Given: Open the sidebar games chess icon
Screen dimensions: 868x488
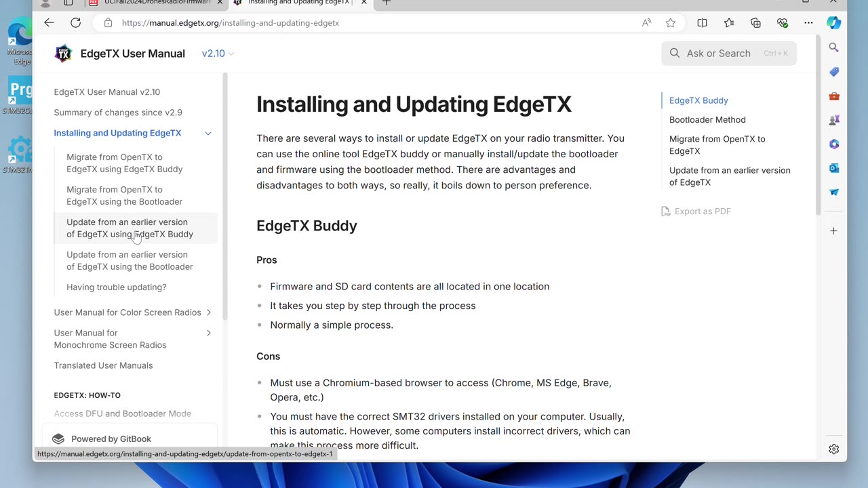Looking at the screenshot, I should (x=834, y=120).
